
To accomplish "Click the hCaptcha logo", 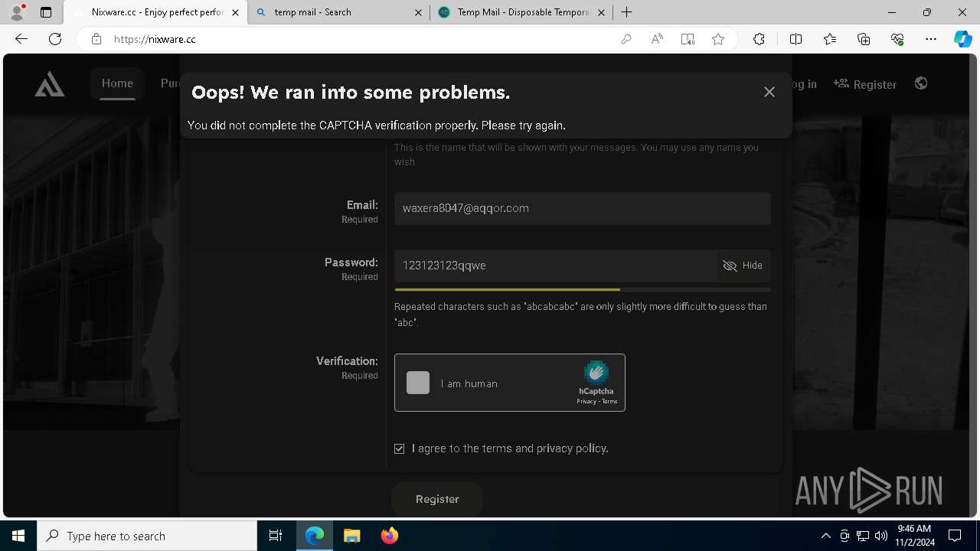I will (596, 373).
